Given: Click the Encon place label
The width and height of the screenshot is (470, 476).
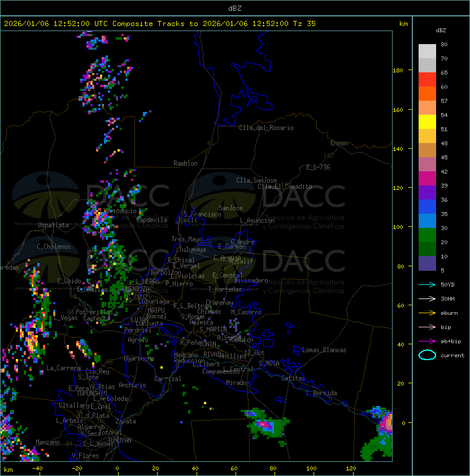Looking at the screenshot, I should 339,143.
